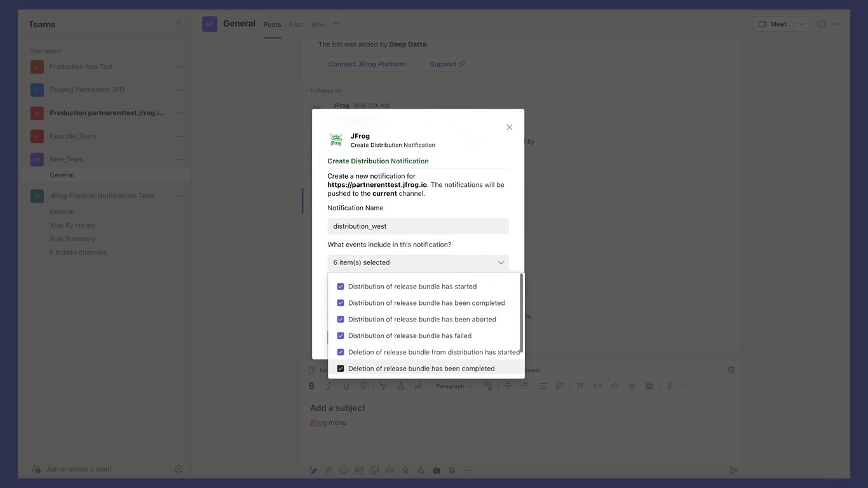
Task: Switch to the Posts tab
Action: 272,25
